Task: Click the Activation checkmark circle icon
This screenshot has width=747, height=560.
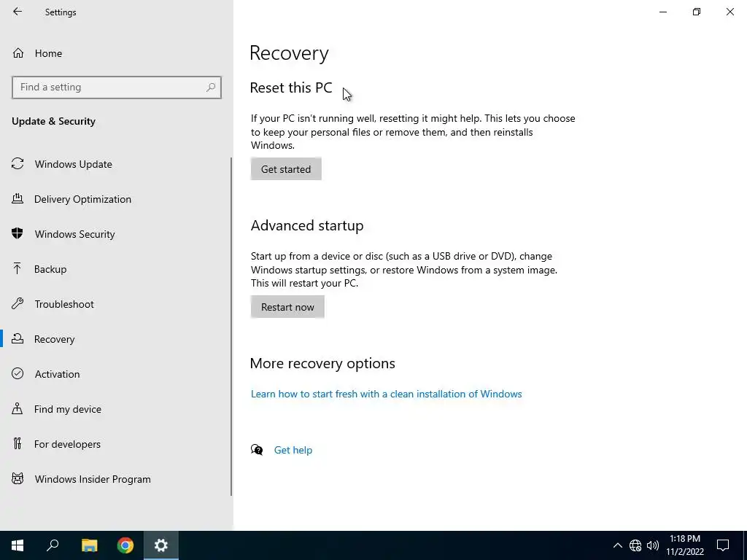Action: point(18,373)
